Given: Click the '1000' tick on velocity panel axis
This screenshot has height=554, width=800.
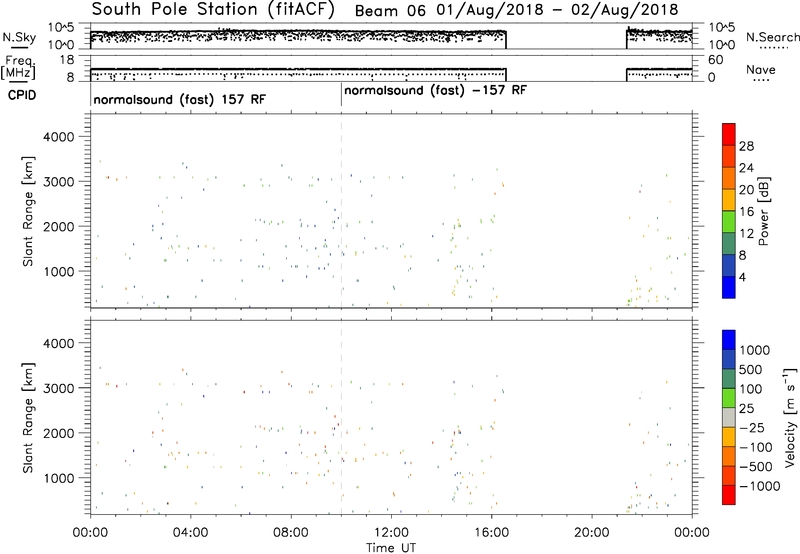Looking at the screenshot, I should coord(58,478).
